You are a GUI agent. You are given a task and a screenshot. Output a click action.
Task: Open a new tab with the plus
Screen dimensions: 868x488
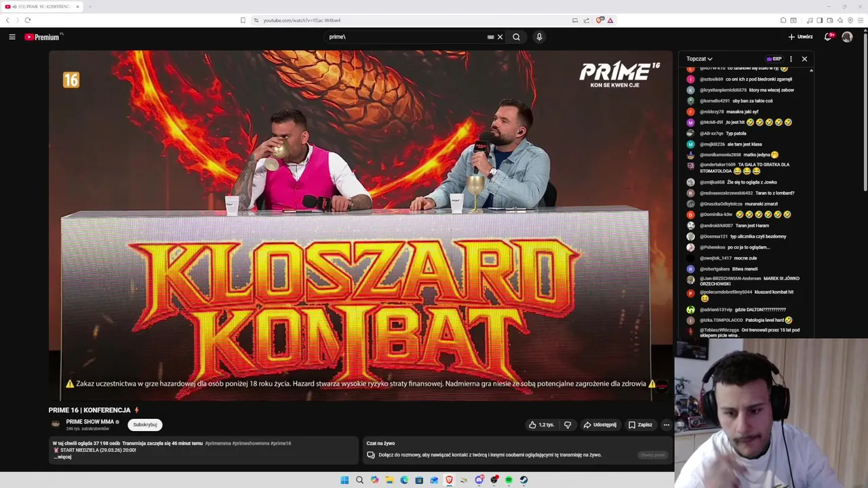pos(90,7)
